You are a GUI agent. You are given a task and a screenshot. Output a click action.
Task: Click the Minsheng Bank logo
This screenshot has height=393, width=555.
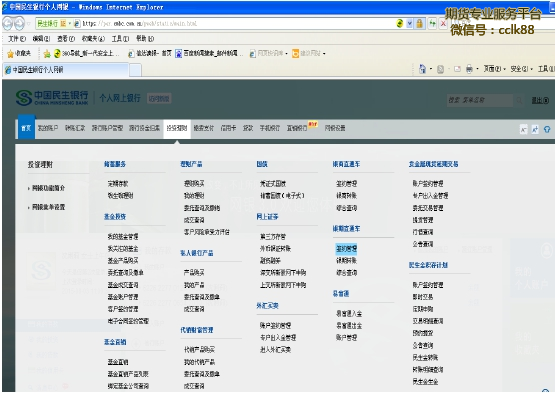tap(52, 98)
